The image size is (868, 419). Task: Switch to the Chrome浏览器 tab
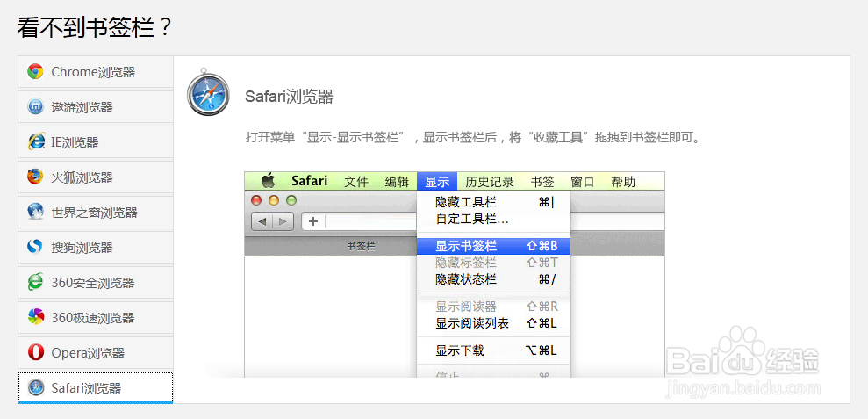(x=96, y=71)
